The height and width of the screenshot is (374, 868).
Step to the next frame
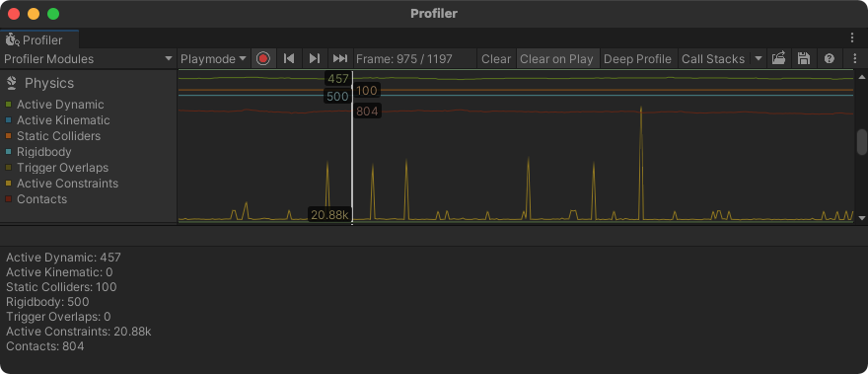[315, 59]
